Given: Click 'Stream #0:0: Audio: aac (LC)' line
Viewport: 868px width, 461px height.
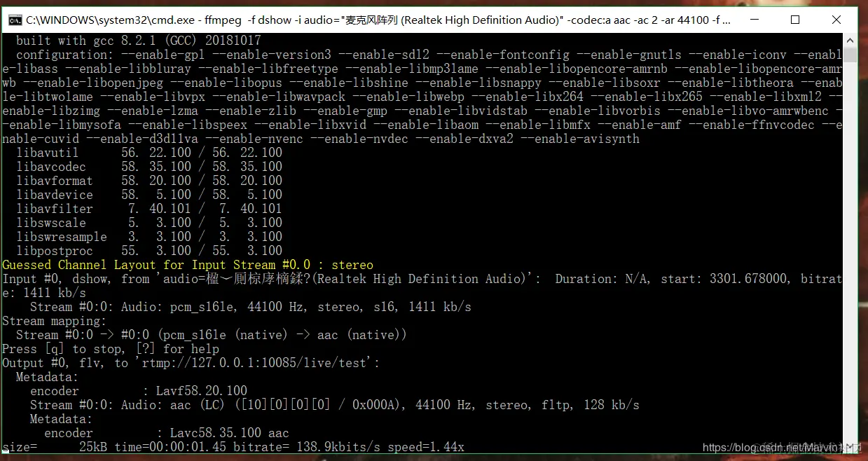Looking at the screenshot, I should (335, 405).
